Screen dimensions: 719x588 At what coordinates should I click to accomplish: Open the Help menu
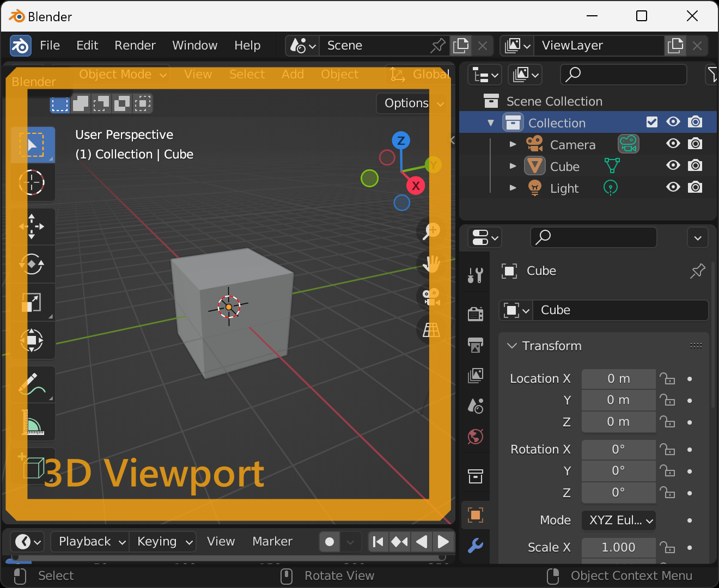248,46
